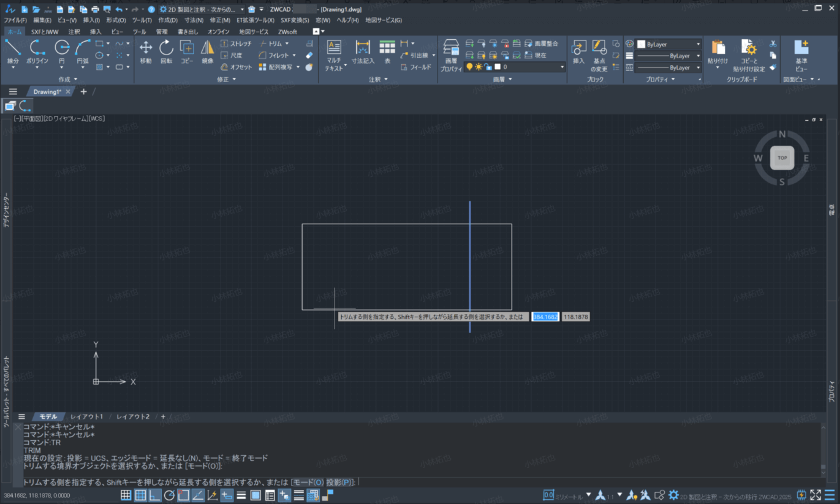
Task: Click the 引出線 (Leader) tool
Action: click(415, 55)
